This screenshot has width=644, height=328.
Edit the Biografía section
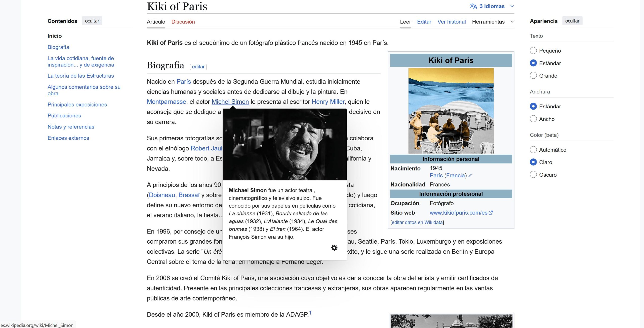coord(198,67)
